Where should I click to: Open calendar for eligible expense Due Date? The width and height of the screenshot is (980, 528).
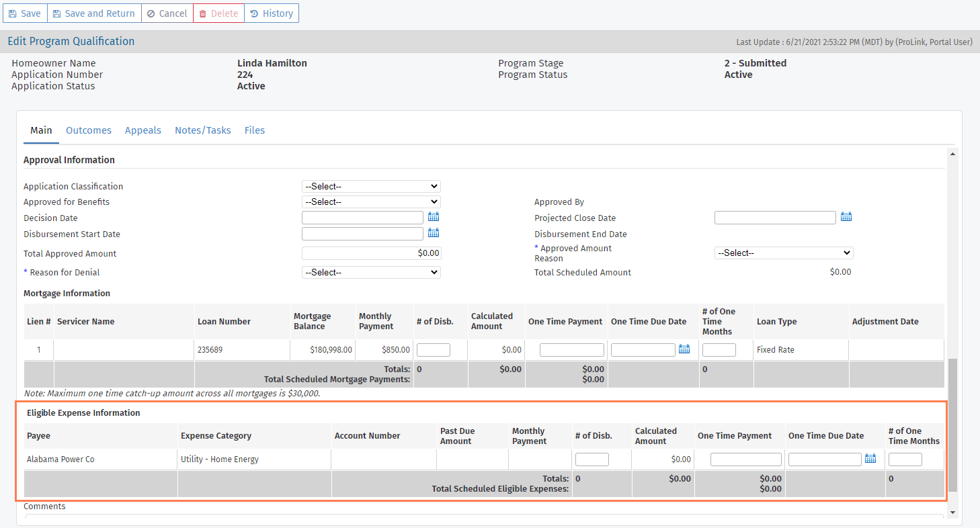point(870,459)
